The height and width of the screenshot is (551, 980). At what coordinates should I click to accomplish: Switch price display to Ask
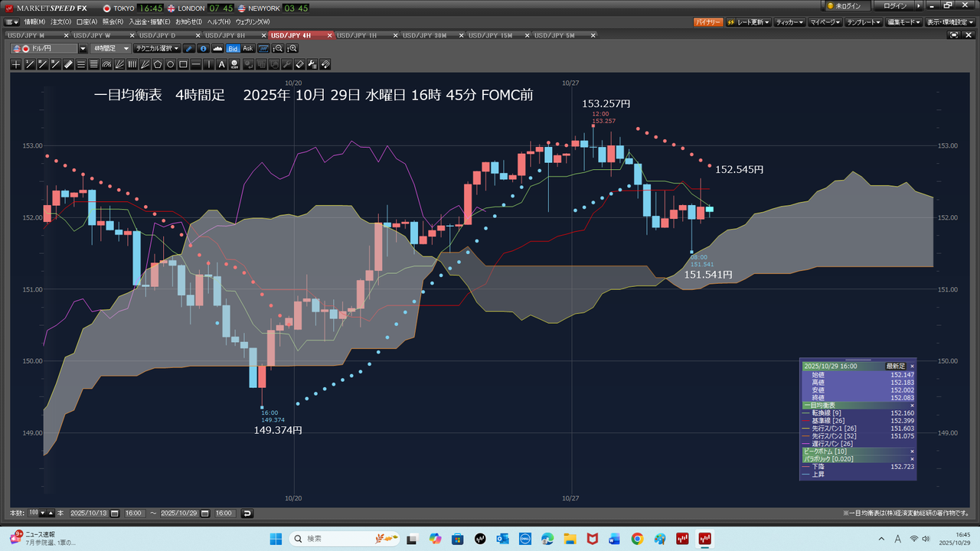point(248,48)
